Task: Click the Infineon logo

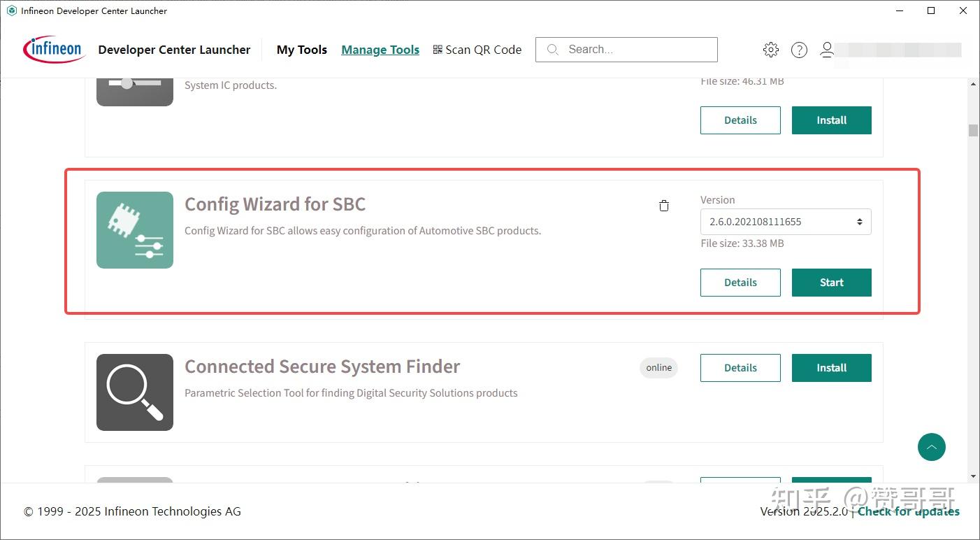Action: pos(55,50)
